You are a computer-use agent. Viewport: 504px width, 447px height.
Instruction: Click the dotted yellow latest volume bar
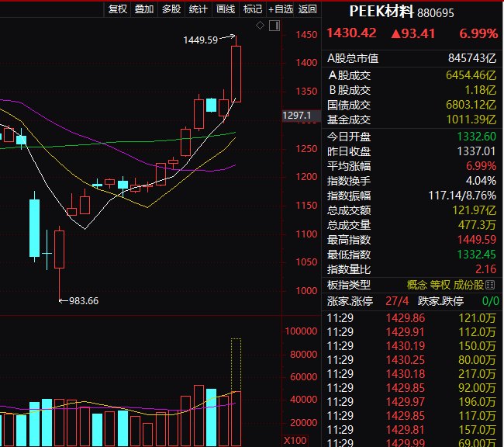pyautogui.click(x=236, y=366)
